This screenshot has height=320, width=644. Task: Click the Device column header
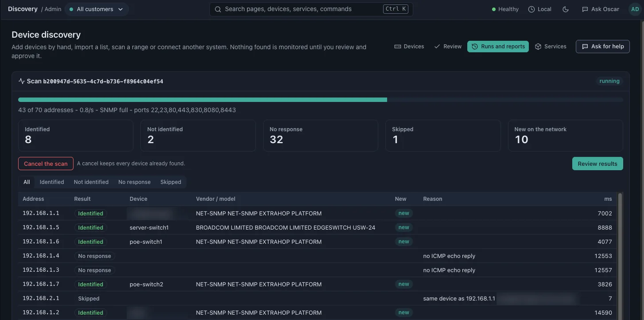pyautogui.click(x=139, y=199)
